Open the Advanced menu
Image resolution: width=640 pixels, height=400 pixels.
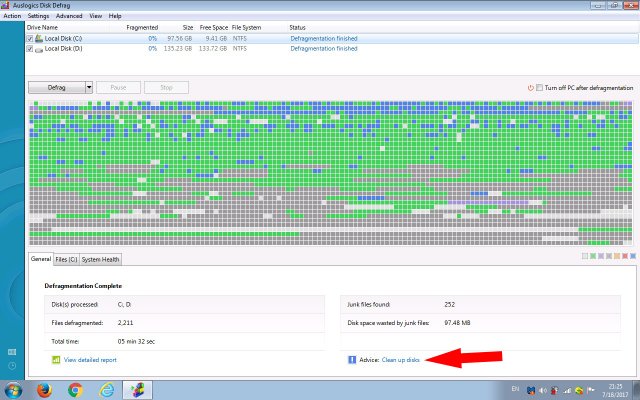(69, 16)
